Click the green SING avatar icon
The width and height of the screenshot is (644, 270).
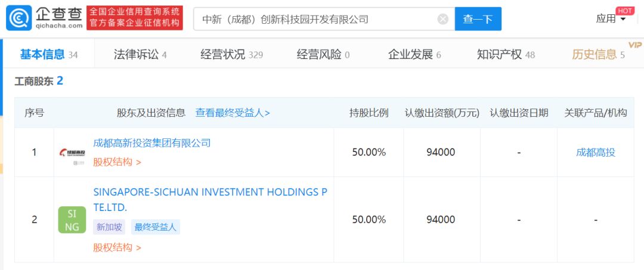click(72, 219)
